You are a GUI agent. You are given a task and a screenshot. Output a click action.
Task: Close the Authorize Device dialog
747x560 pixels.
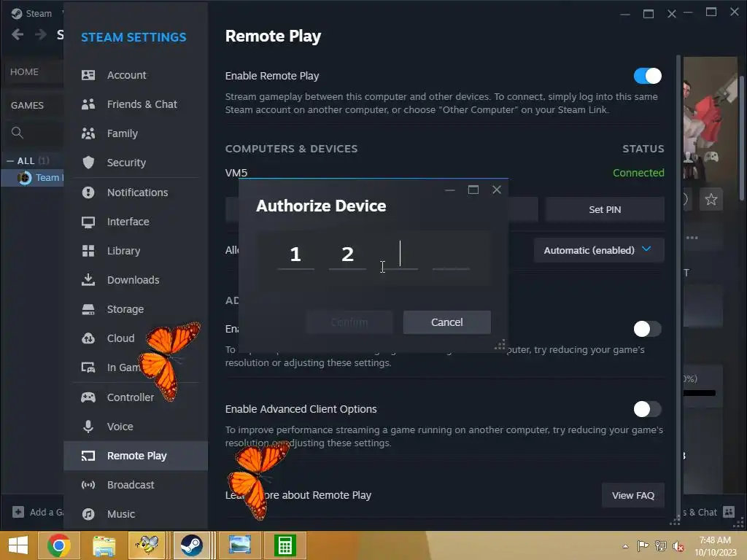pyautogui.click(x=496, y=190)
